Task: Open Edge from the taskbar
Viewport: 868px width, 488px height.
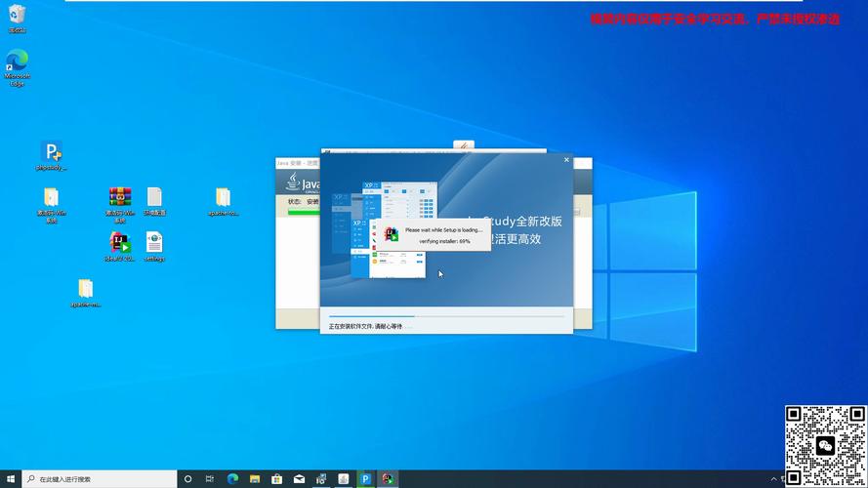Action: coord(232,479)
